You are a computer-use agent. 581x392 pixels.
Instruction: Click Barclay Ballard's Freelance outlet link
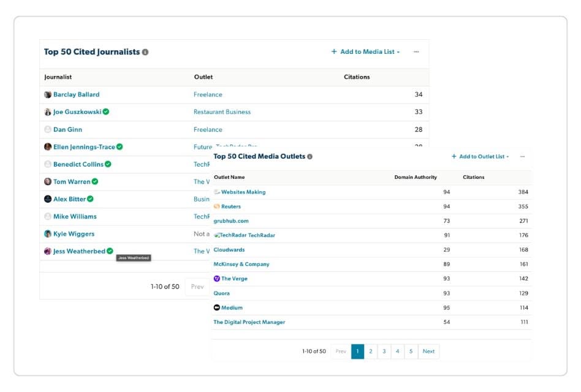click(x=208, y=95)
